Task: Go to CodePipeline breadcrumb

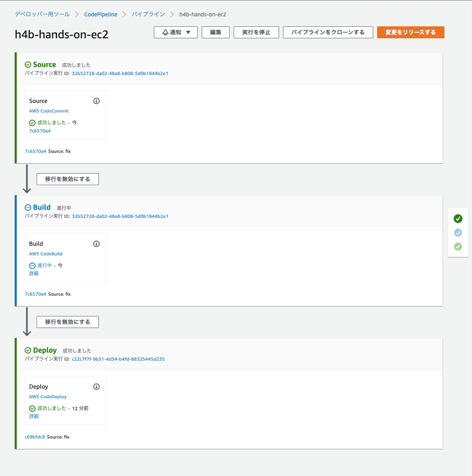Action: click(101, 14)
